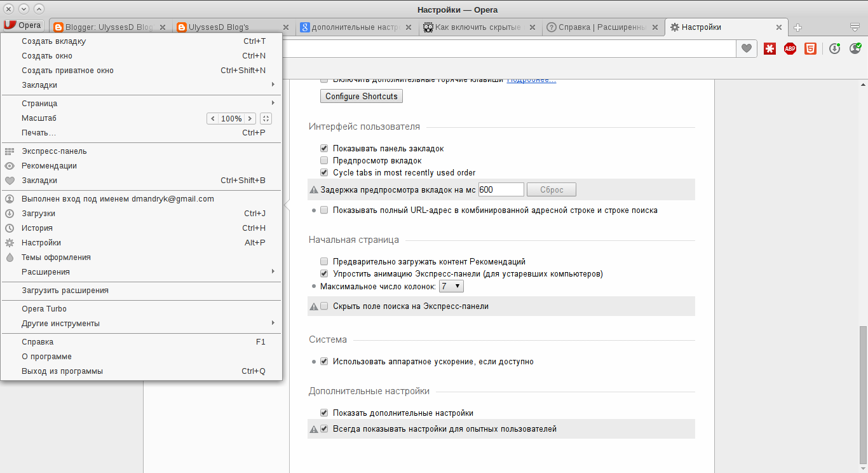Open Закладки from the heart icon entry

pos(39,180)
